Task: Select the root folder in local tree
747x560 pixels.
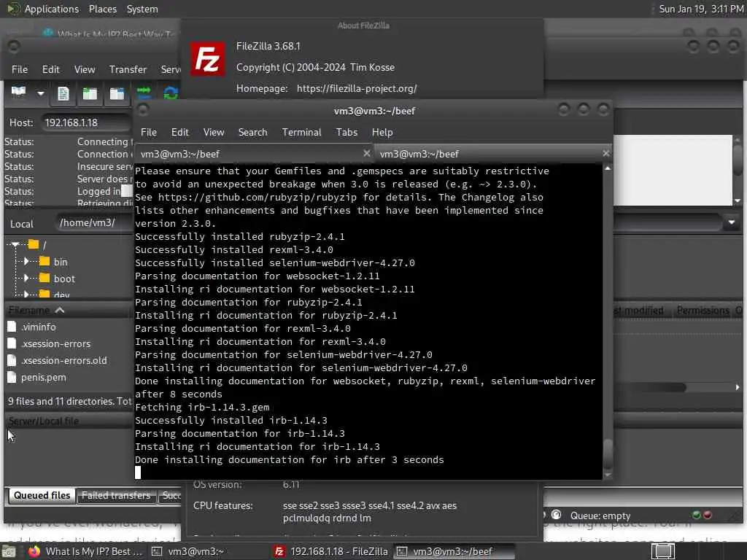Action: click(37, 245)
